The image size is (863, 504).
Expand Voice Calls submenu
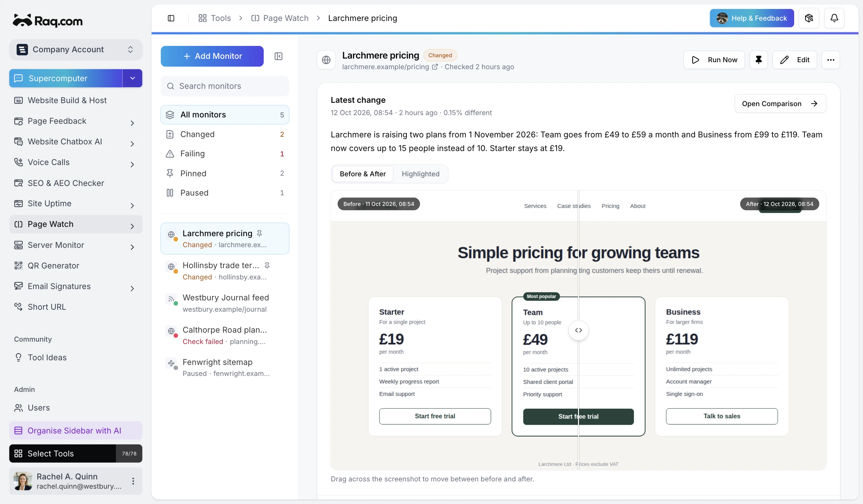pos(132,164)
